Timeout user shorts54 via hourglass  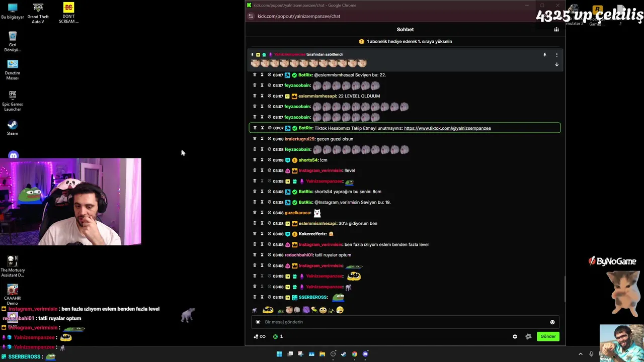tap(262, 160)
